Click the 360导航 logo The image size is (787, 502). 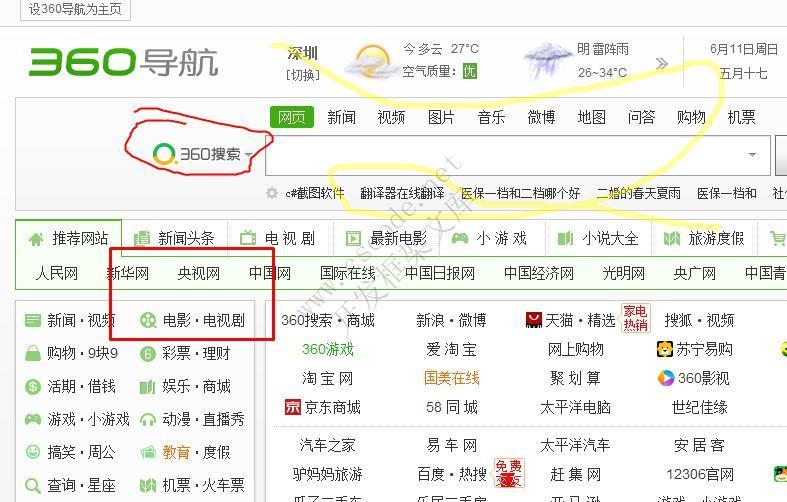coord(123,61)
